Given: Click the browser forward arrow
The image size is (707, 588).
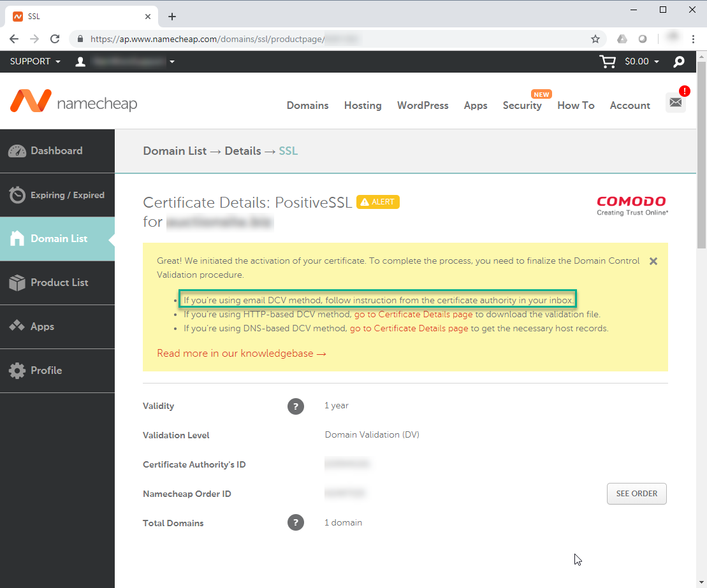Looking at the screenshot, I should [x=34, y=39].
